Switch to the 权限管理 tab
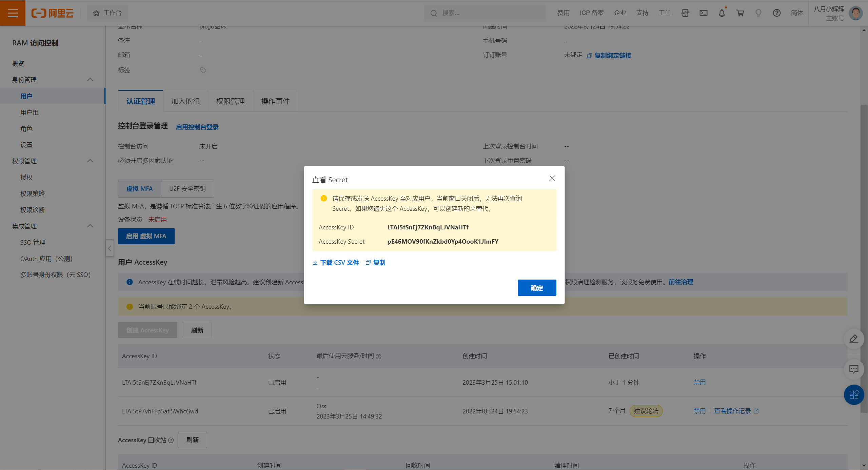The height and width of the screenshot is (470, 868). click(x=230, y=101)
